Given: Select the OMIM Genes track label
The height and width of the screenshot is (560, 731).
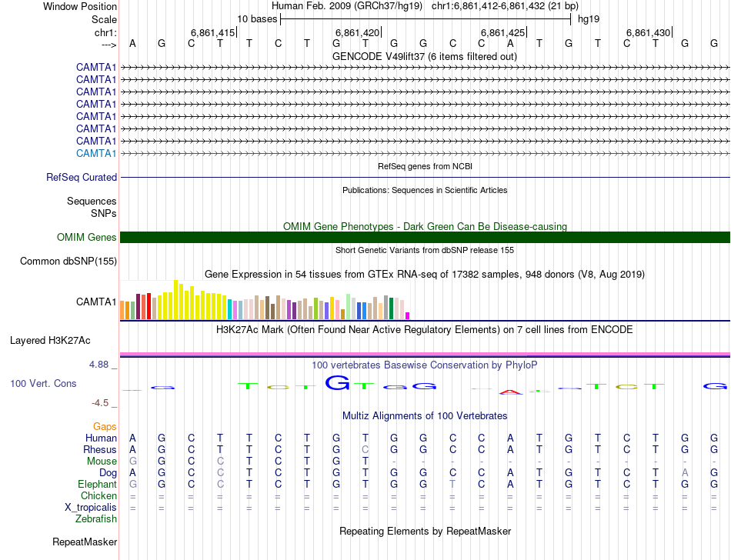Looking at the screenshot, I should (86, 238).
